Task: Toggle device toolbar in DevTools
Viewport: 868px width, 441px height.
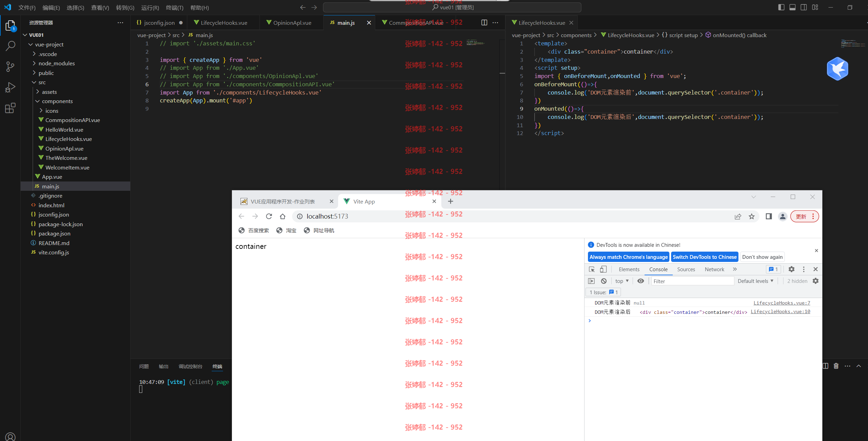Action: [603, 269]
